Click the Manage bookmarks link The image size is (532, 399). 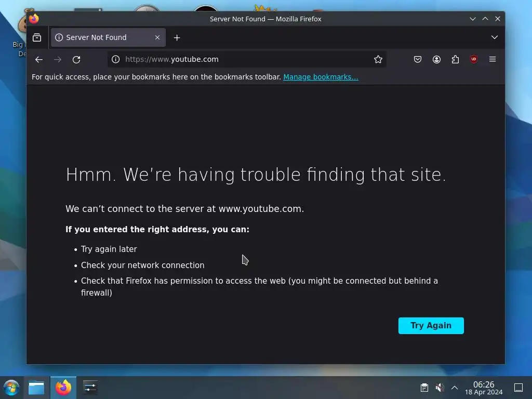[321, 77]
